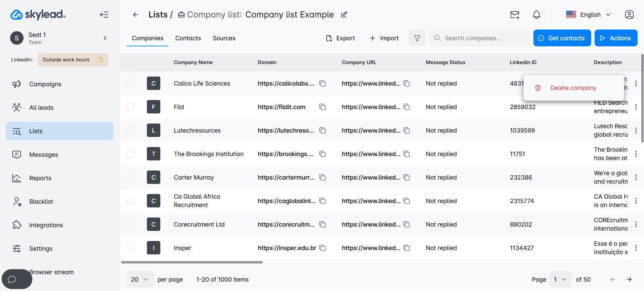The image size is (644, 291).
Task: Select the Calico Life Sciences checkbox
Action: [130, 83]
